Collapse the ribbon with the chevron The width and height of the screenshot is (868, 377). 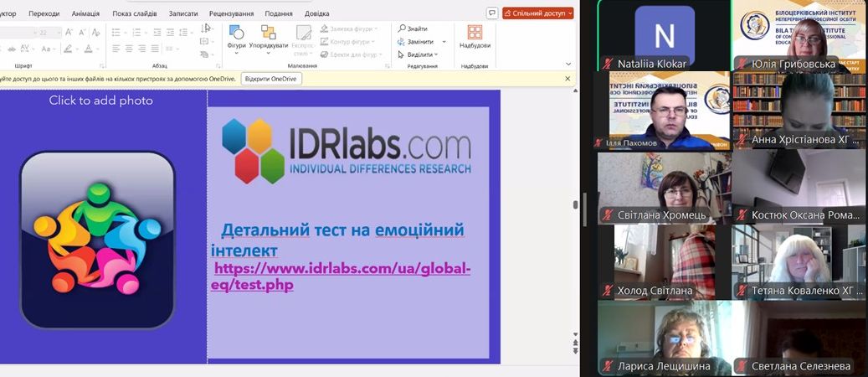click(x=568, y=65)
